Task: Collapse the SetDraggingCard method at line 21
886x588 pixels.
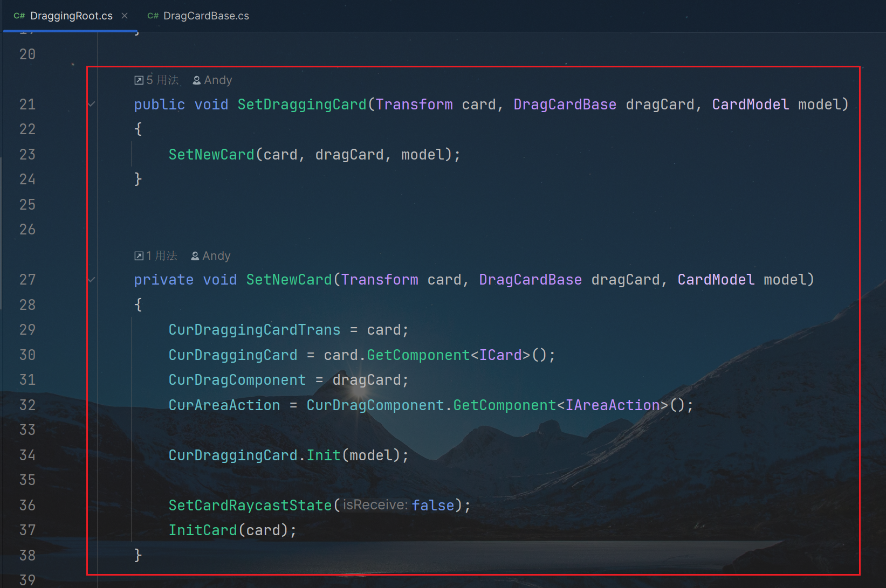Action: [x=91, y=105]
